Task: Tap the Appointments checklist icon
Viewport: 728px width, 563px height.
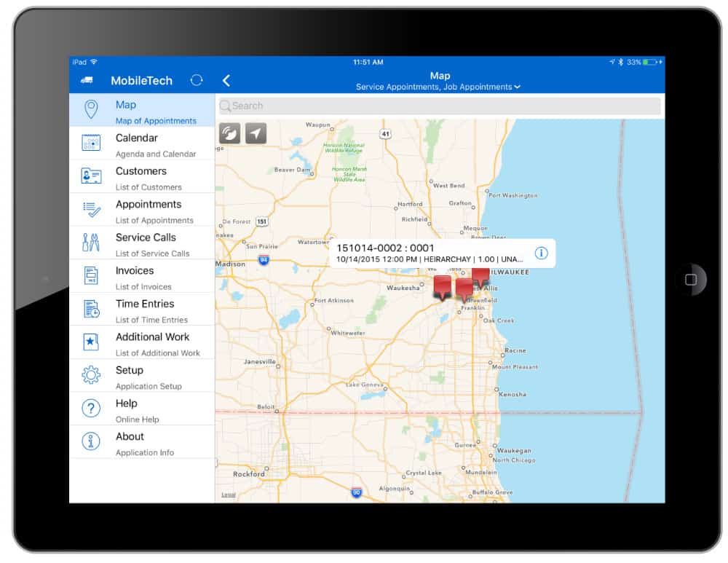Action: (x=92, y=209)
